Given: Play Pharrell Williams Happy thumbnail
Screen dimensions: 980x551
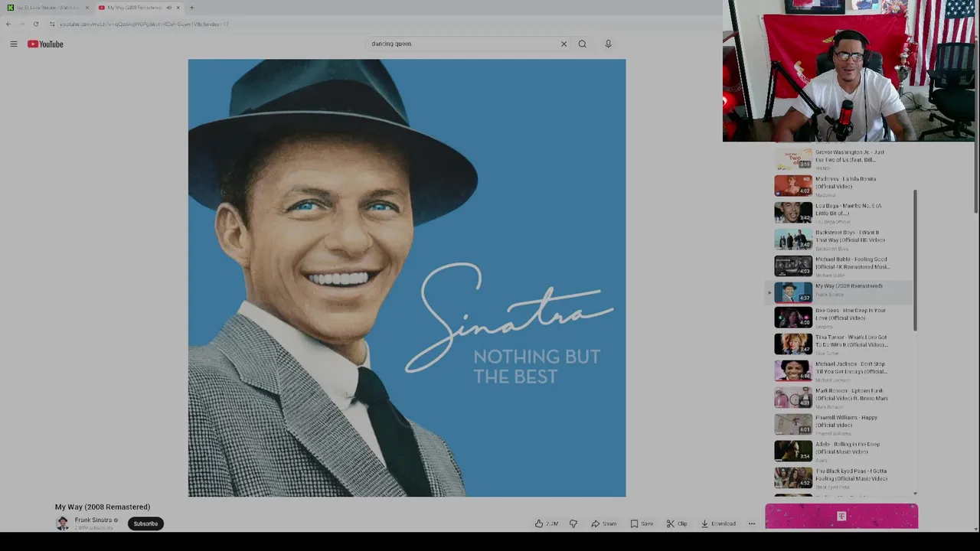Looking at the screenshot, I should [793, 425].
